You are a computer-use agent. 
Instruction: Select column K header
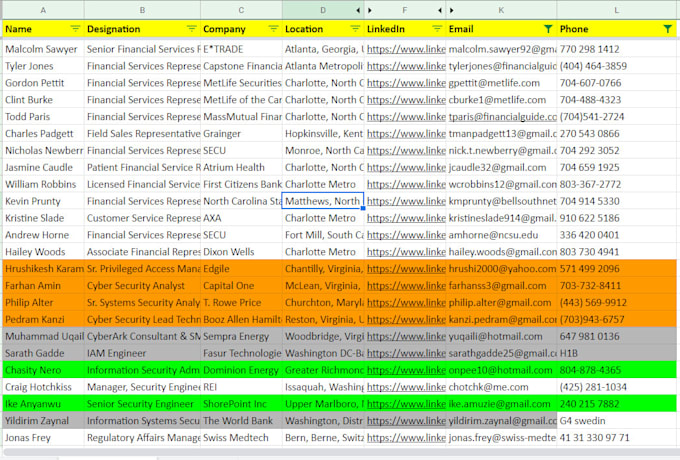tap(501, 10)
